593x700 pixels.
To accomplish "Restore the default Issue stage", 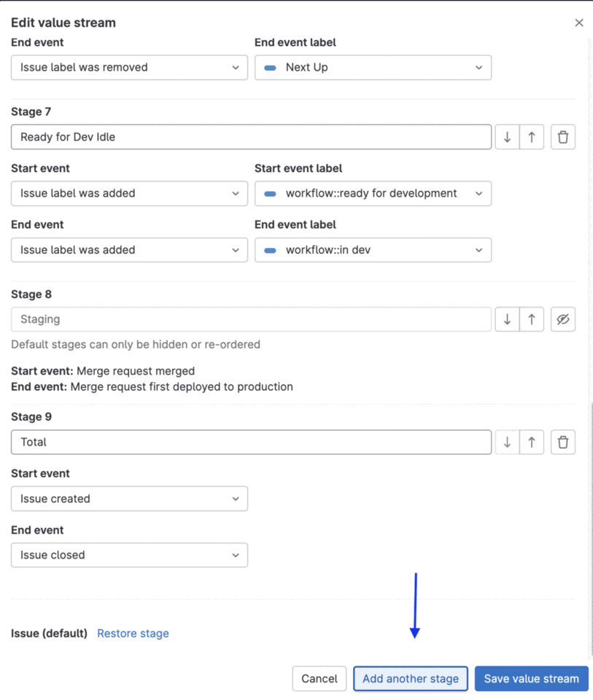I will tap(133, 633).
